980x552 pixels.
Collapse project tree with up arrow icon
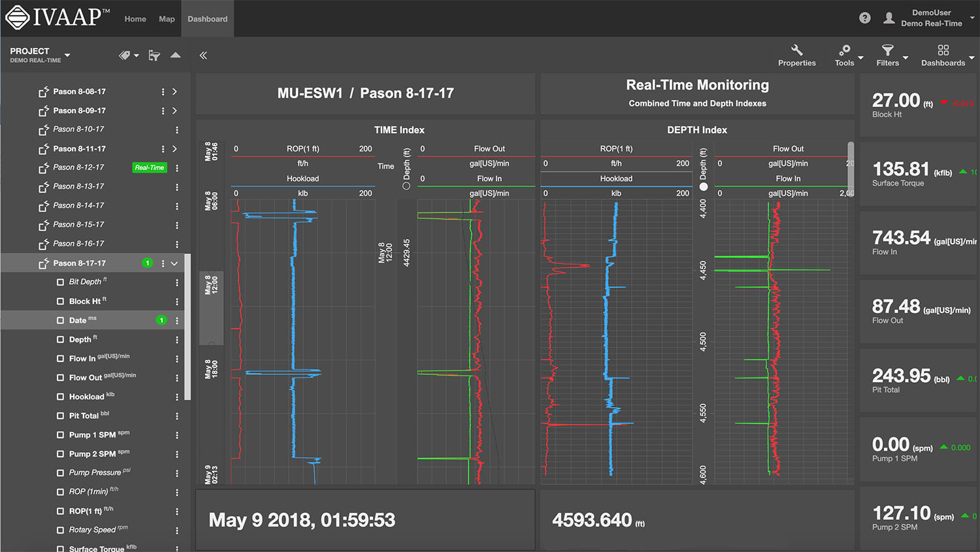tap(176, 55)
